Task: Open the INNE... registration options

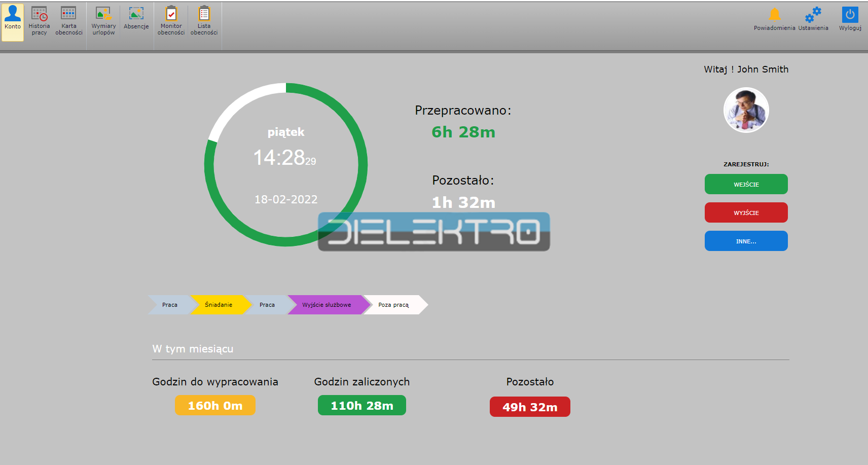Action: click(746, 241)
